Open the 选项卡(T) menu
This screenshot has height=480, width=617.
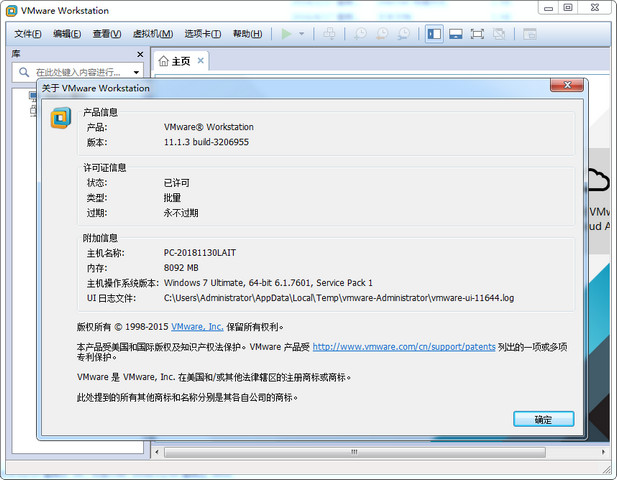(203, 34)
